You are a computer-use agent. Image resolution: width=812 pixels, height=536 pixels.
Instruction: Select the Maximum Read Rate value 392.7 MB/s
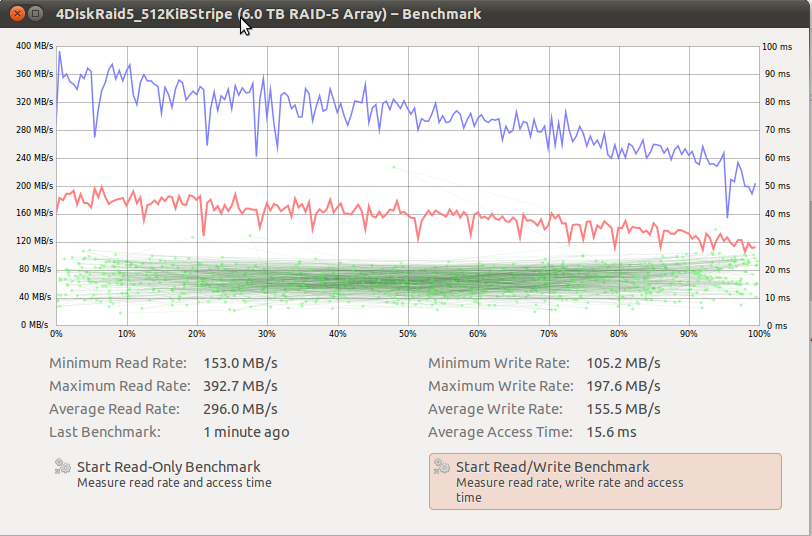click(240, 386)
